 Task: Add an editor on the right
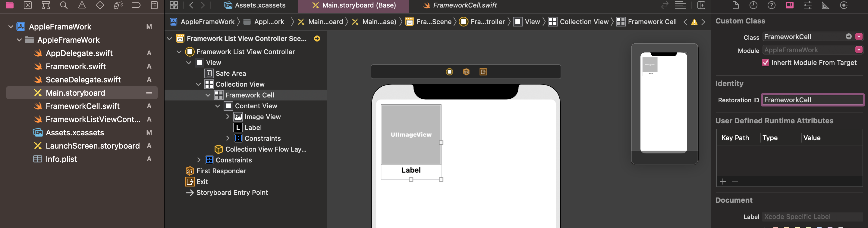(x=701, y=5)
